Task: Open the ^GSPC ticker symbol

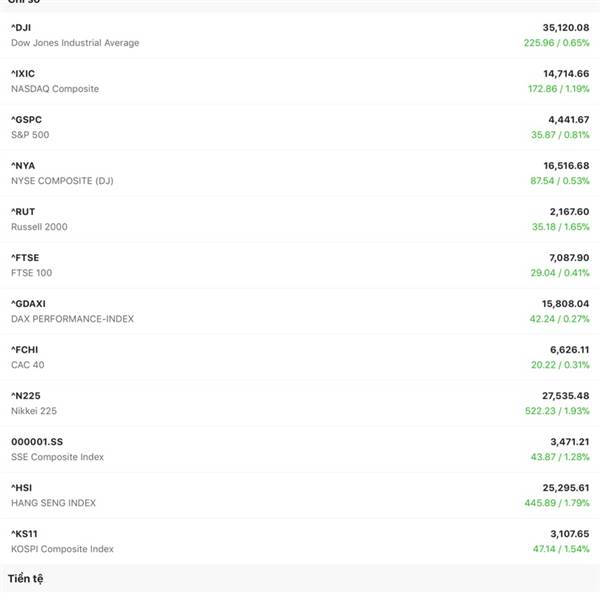Action: click(27, 119)
